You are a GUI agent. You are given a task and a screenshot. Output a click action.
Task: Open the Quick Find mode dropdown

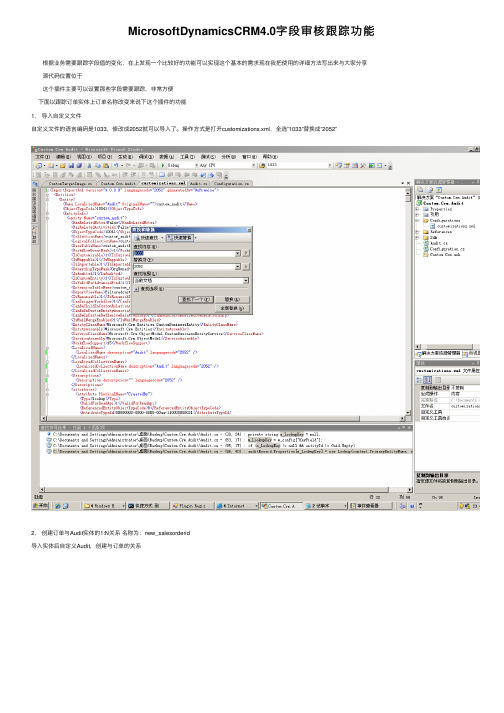(162, 237)
